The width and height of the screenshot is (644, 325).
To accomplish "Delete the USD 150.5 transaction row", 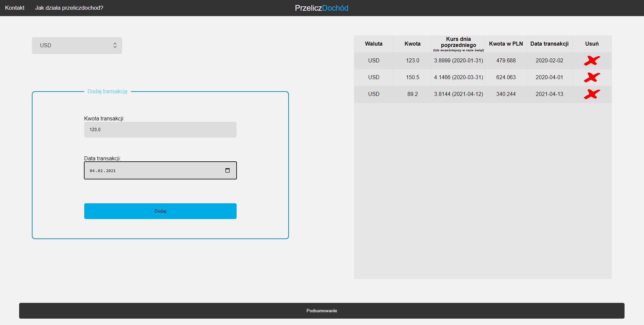I will pos(592,77).
